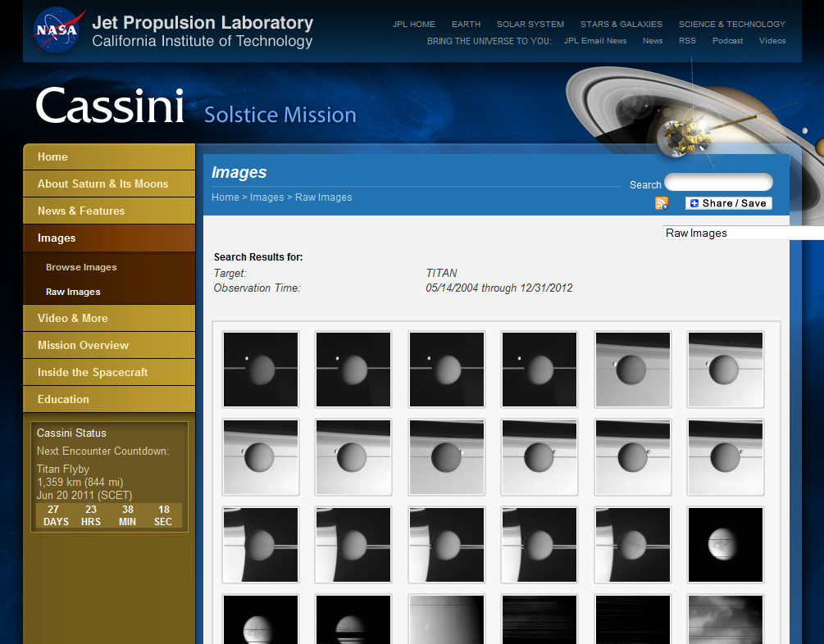The image size is (824, 644).
Task: Click the SOLAR SYSTEM top link
Action: [x=530, y=24]
